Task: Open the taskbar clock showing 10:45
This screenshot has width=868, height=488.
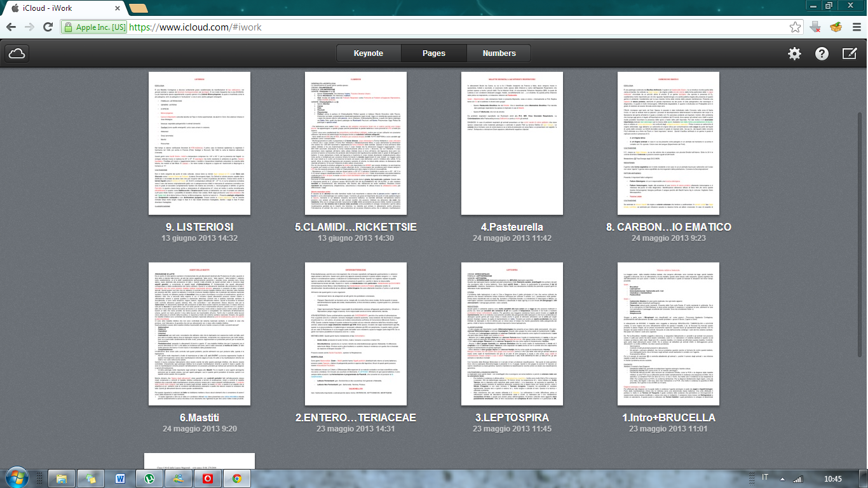Action: click(832, 478)
